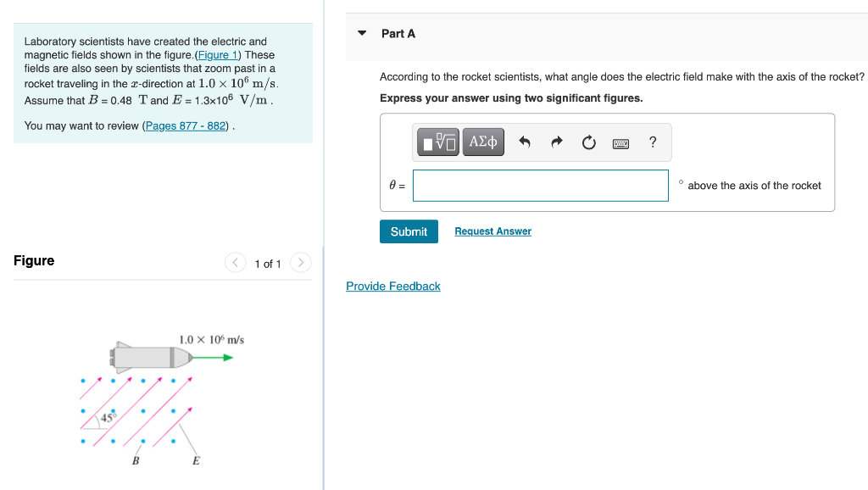Viewport: 868px width, 490px height.
Task: Collapse the Part A section
Action: [x=364, y=33]
